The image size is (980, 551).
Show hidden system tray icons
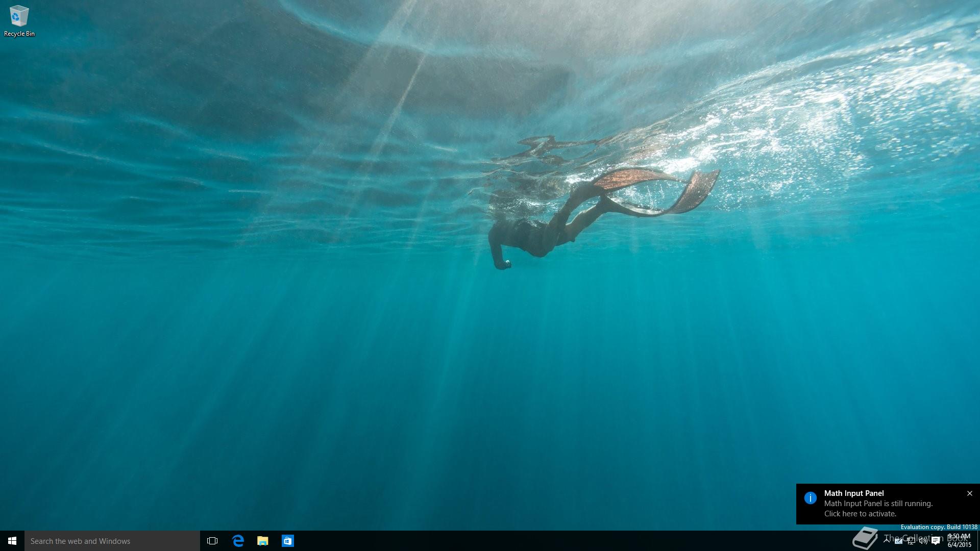pos(887,541)
